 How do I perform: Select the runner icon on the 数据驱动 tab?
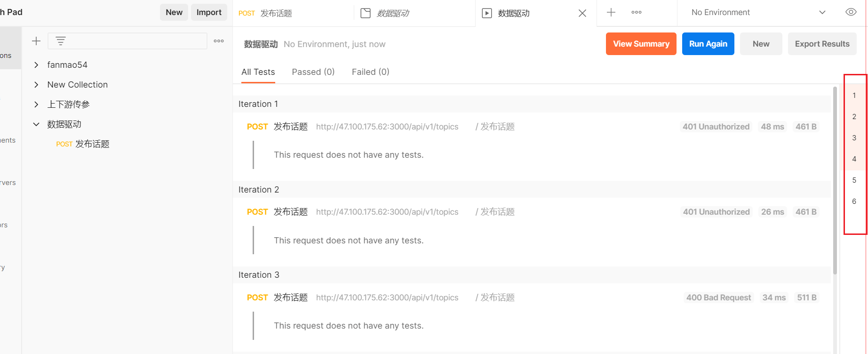tap(487, 13)
